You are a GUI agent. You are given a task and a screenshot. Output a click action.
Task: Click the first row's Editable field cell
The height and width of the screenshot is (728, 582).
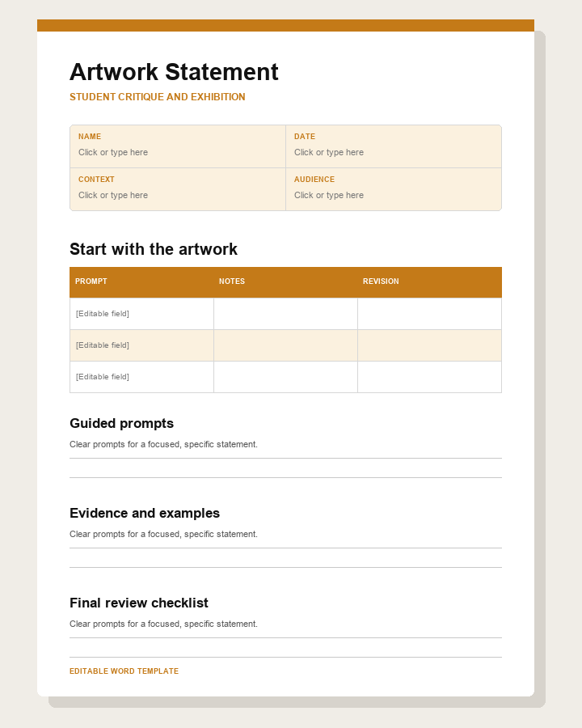coord(141,314)
